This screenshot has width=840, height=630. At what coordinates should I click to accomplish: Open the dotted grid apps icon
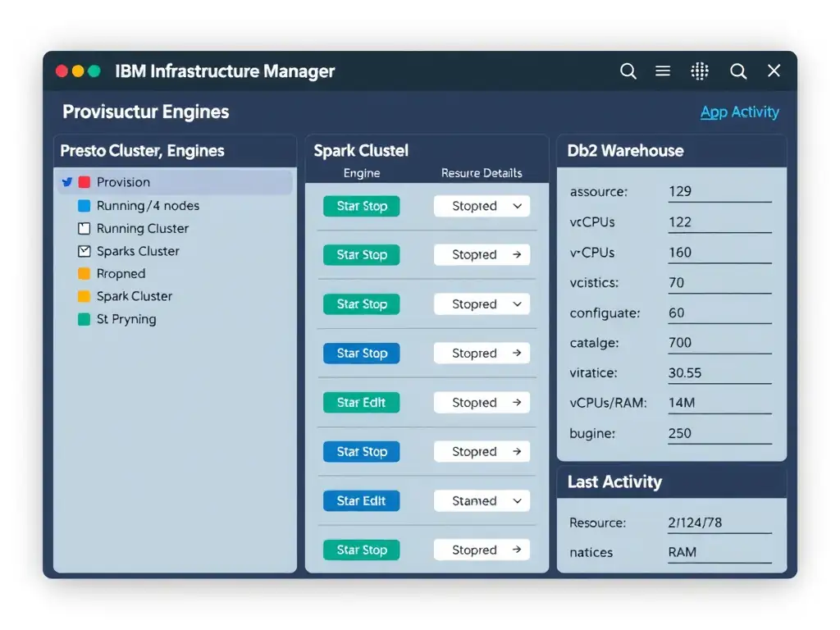(x=700, y=71)
